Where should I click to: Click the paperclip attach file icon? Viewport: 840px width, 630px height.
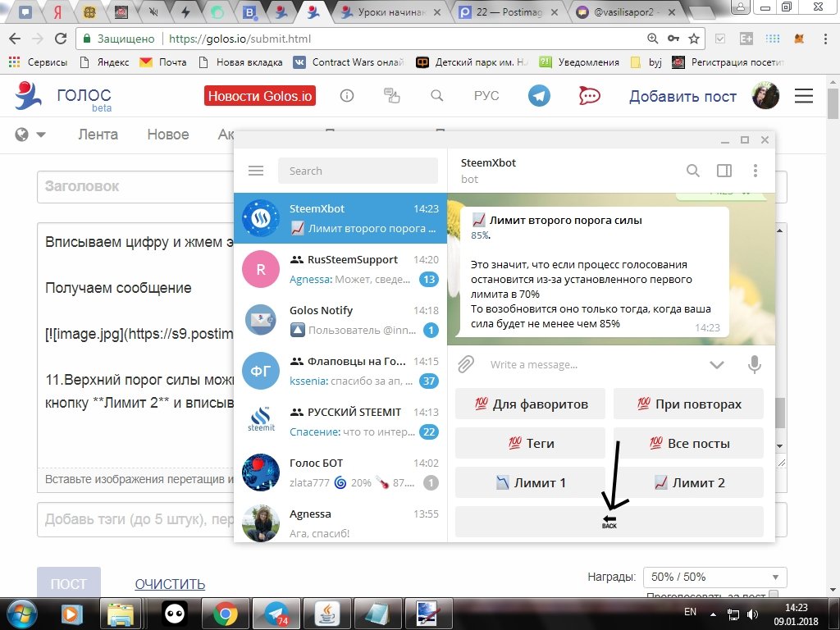pos(466,364)
